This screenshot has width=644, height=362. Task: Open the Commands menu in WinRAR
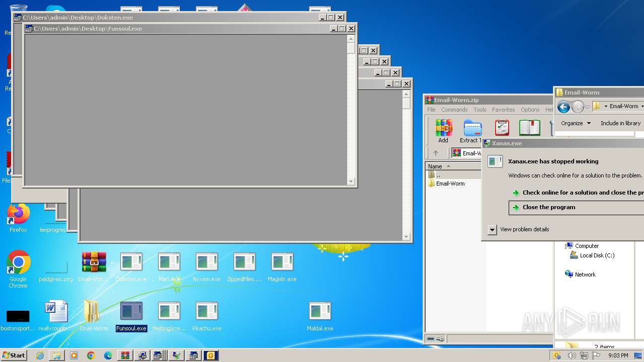454,110
